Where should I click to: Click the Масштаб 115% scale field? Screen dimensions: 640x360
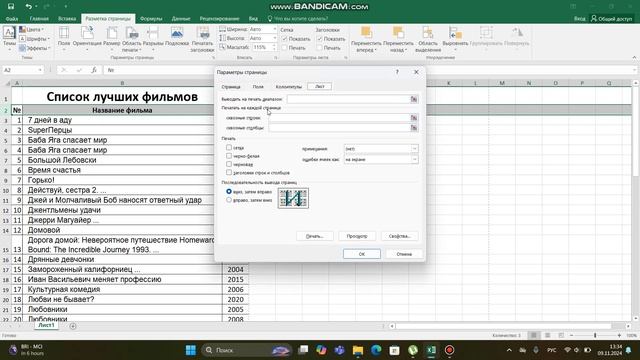point(261,47)
